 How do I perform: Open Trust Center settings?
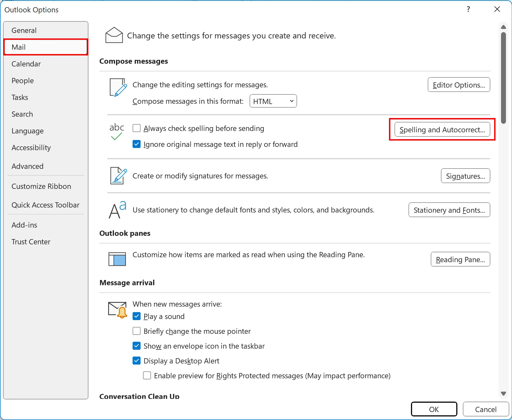pyautogui.click(x=46, y=242)
